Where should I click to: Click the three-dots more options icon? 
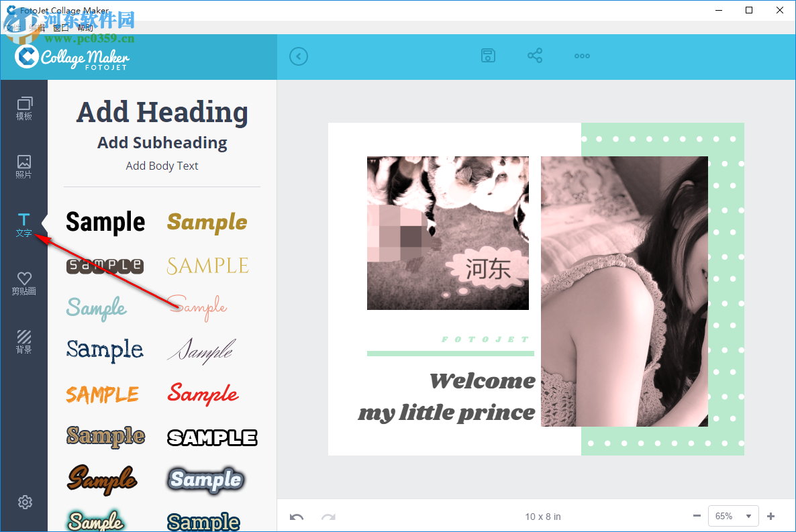point(581,56)
